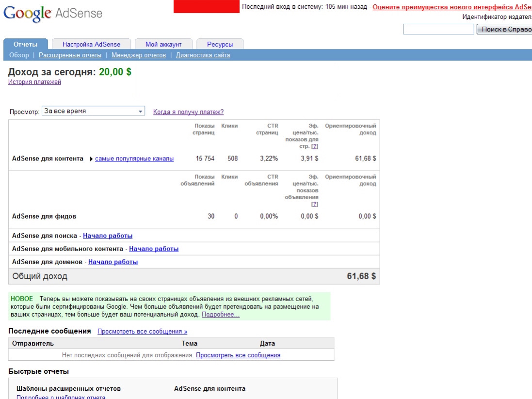Open the Настройка AdSense tab
This screenshot has width=532, height=399.
[x=91, y=44]
